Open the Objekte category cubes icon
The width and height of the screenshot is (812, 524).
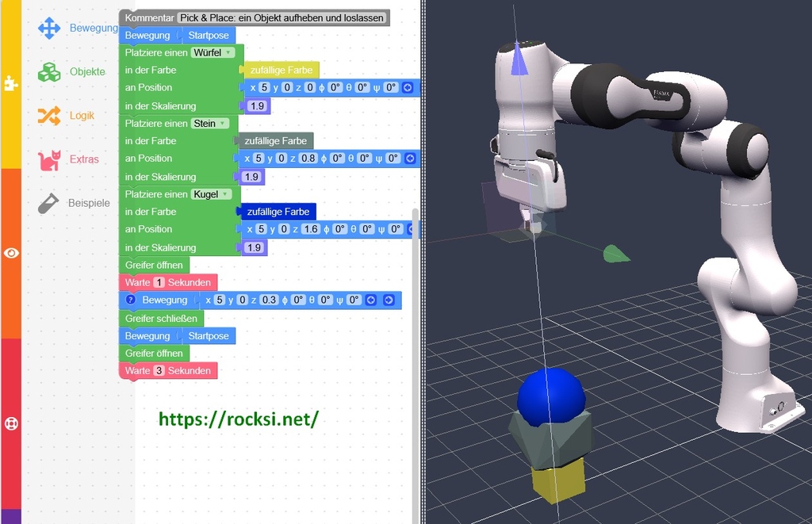49,72
